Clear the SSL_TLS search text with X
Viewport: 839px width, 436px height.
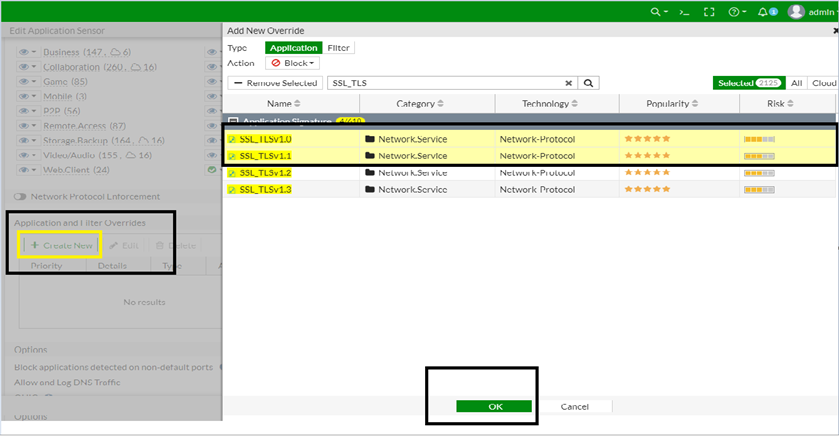pyautogui.click(x=569, y=84)
